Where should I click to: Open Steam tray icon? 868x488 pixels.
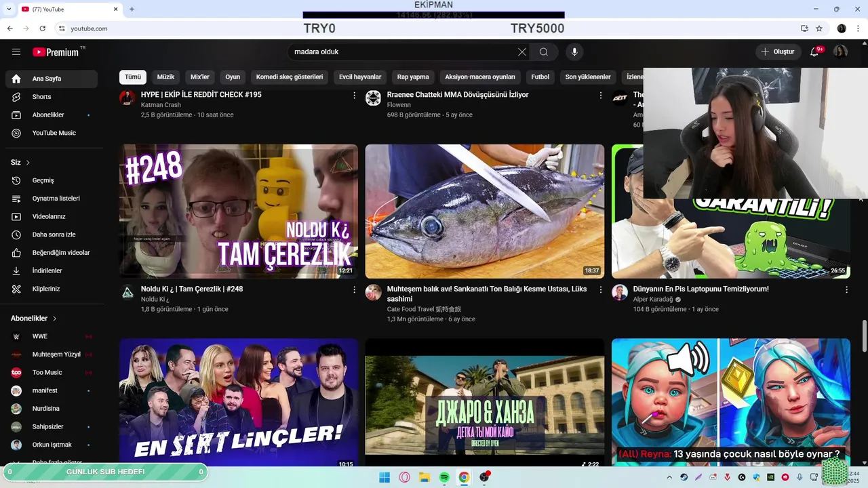(684, 477)
